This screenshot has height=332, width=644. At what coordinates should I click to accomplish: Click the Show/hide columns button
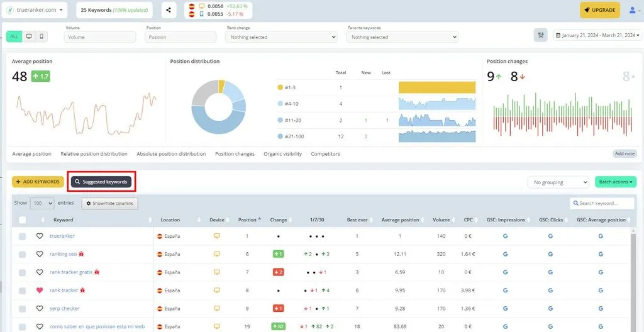point(109,203)
